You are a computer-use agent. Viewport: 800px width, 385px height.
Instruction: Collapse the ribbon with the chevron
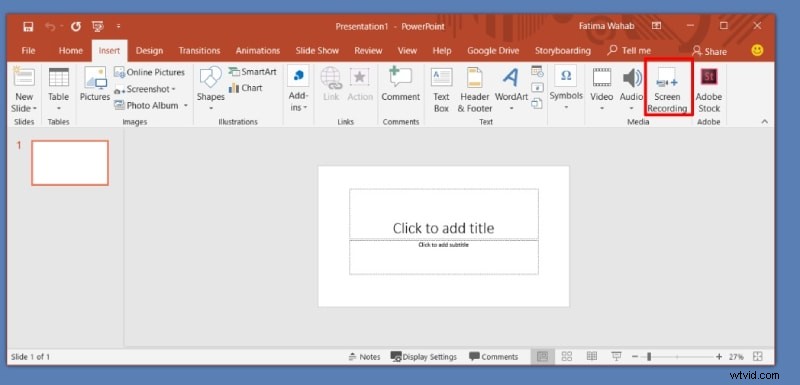[x=764, y=121]
